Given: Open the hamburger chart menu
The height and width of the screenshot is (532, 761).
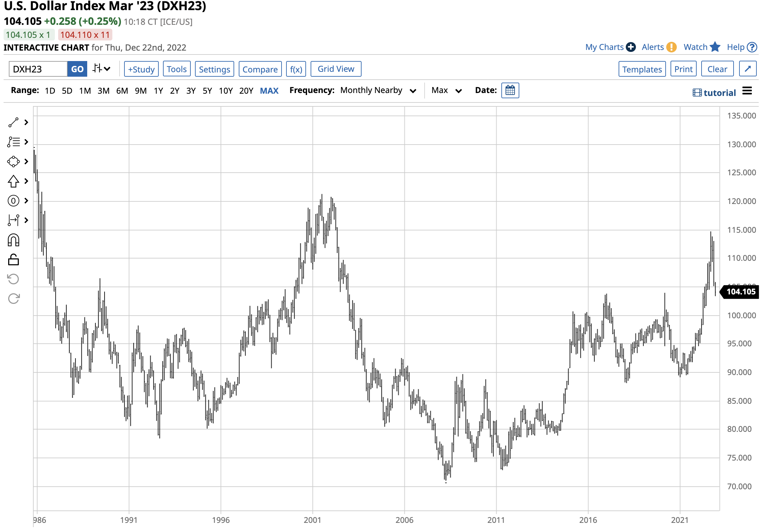Looking at the screenshot, I should coord(747,91).
